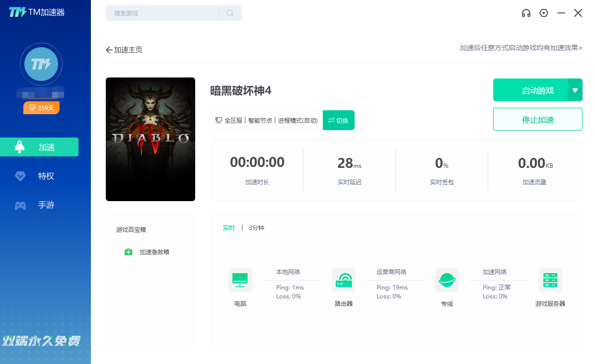The image size is (595, 364).
Task: Click the 运营商网络 label
Action: tap(391, 272)
